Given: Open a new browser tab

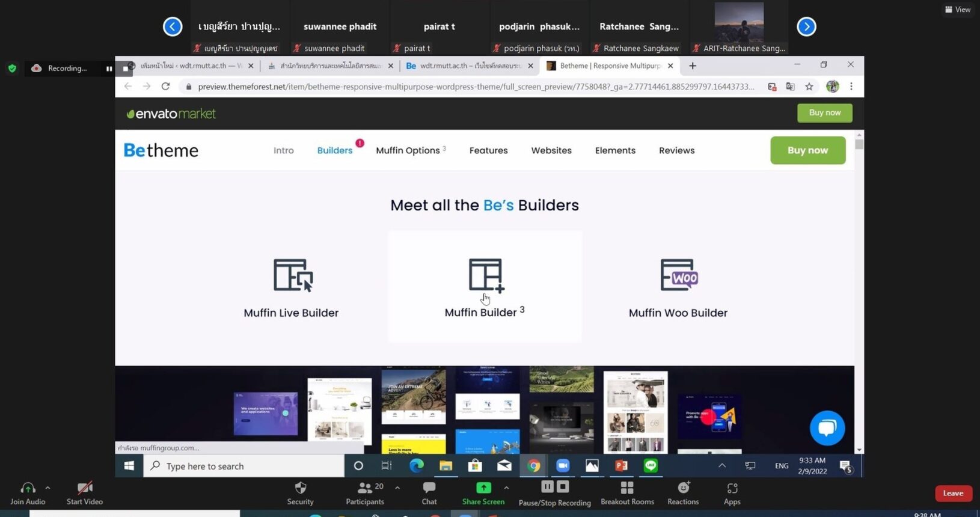Looking at the screenshot, I should [x=693, y=66].
